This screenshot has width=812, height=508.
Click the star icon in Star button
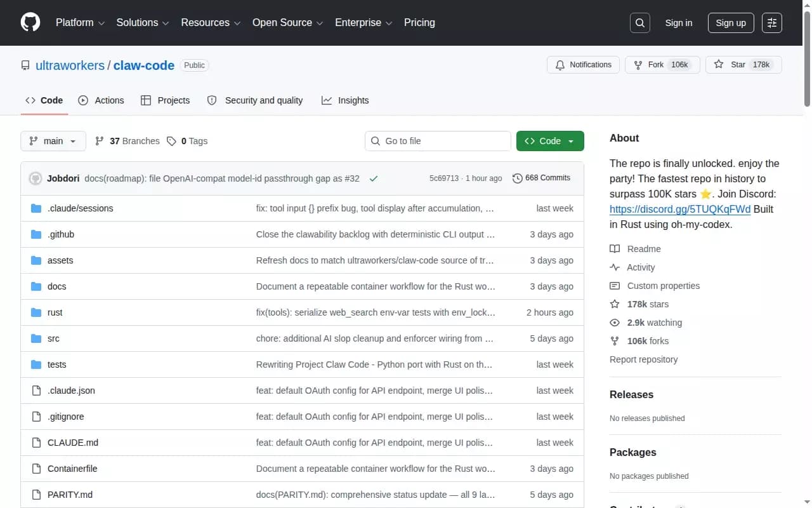click(719, 65)
